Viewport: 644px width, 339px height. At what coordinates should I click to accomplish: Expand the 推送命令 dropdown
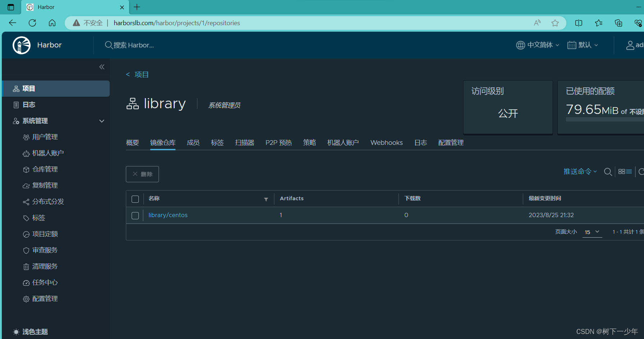pos(580,172)
